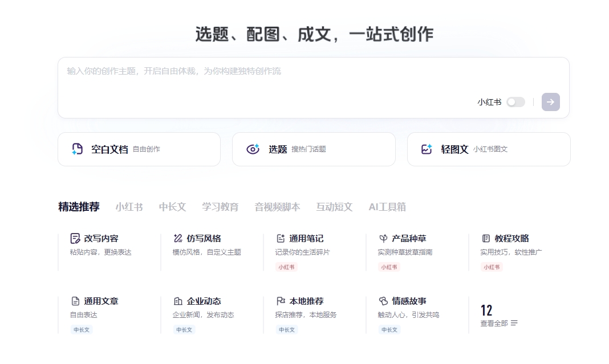Click the 产品种草 plant icon
Viewport: 609px width, 364px height.
383,238
